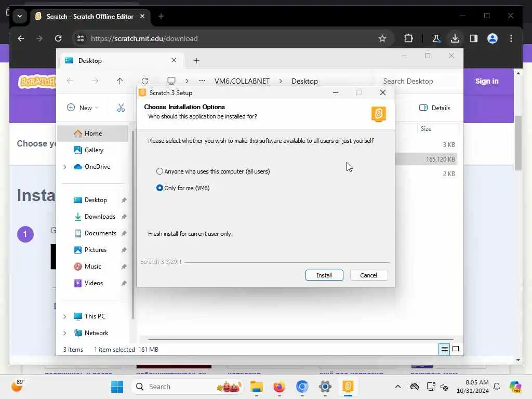Click the Cut scissors icon in Explorer
This screenshot has height=399, width=532.
tap(121, 108)
